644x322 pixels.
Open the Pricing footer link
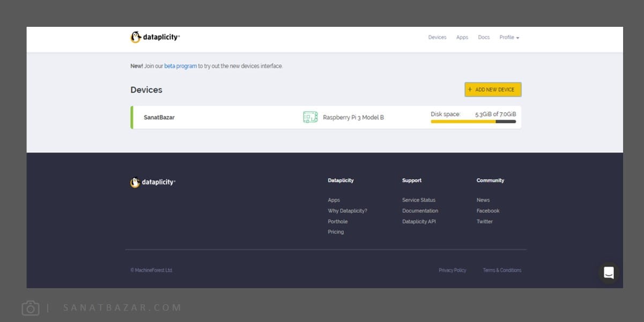[x=336, y=232]
